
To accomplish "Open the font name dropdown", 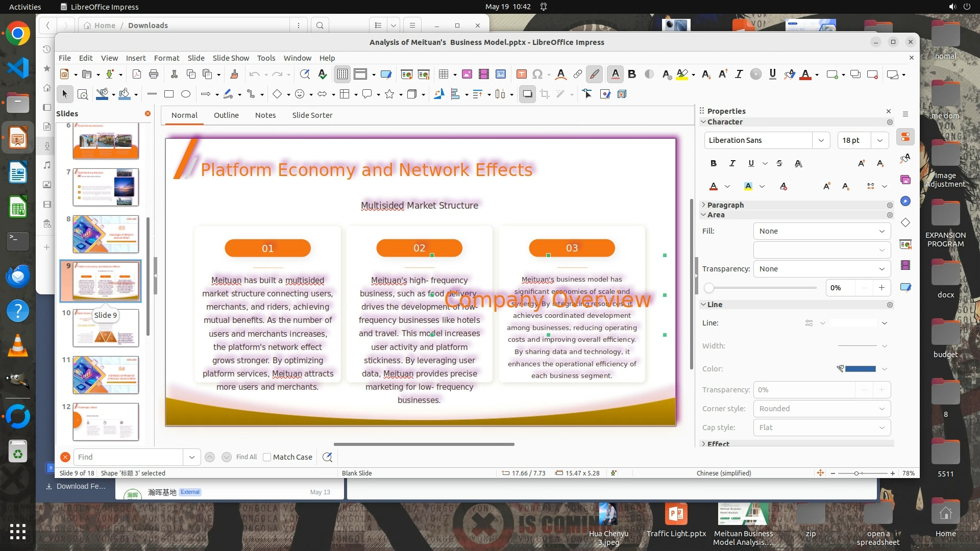I will (x=821, y=140).
